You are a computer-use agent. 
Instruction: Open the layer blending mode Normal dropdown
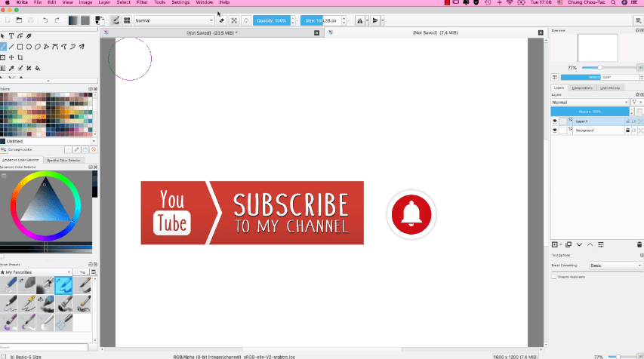click(590, 102)
